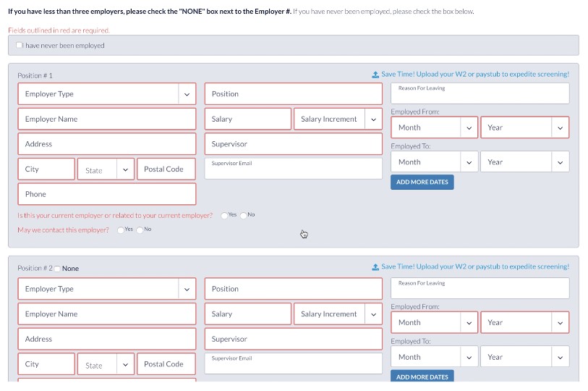Click the Phone field in Position #1
The width and height of the screenshot is (588, 391).
(x=106, y=195)
